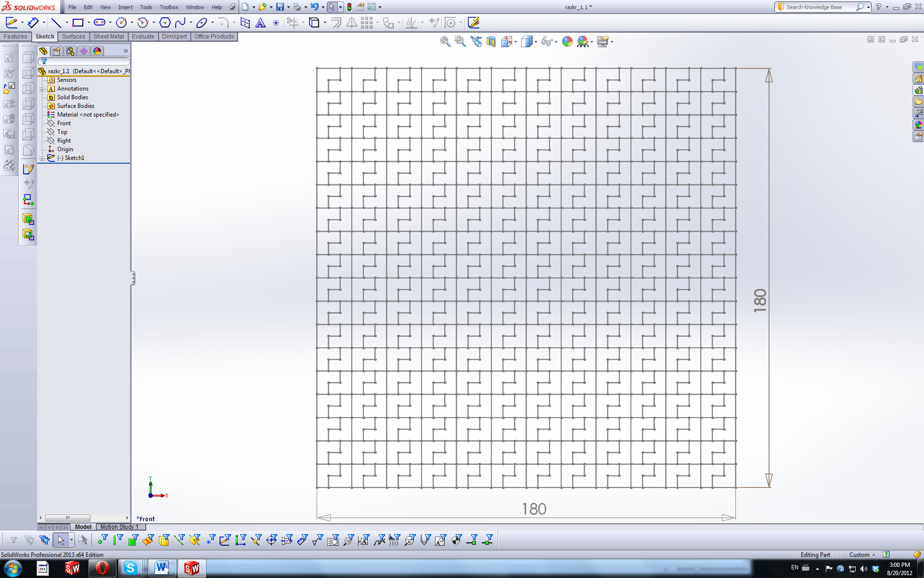Open the rectangle tool dropdown arrow
This screenshot has width=924, height=578.
[x=89, y=23]
